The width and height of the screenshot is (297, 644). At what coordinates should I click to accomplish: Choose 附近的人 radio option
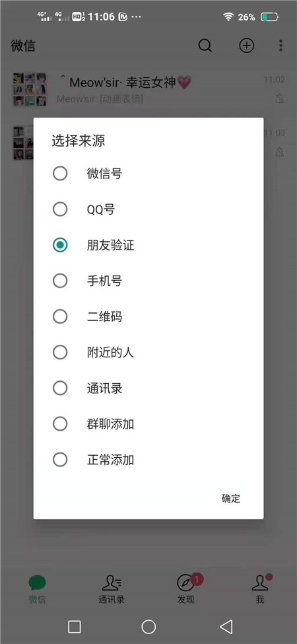click(x=148, y=353)
